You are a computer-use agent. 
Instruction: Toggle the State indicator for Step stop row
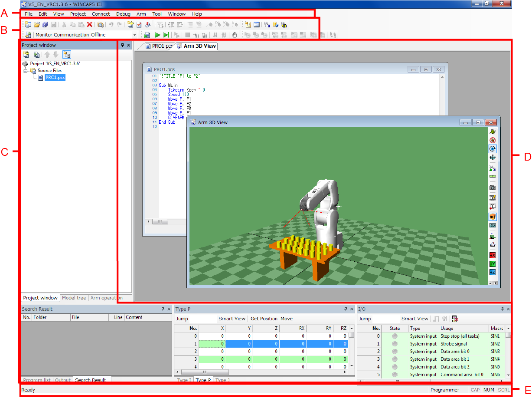pos(395,336)
